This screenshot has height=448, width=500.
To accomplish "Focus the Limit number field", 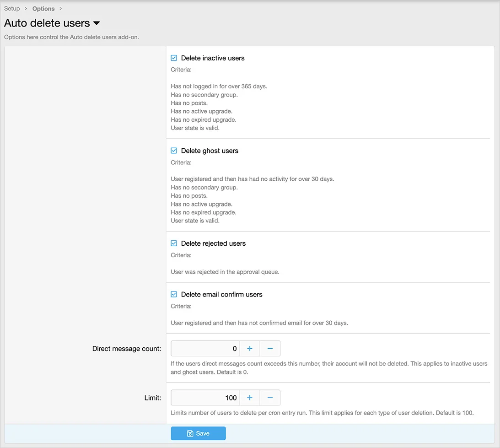I will [205, 398].
